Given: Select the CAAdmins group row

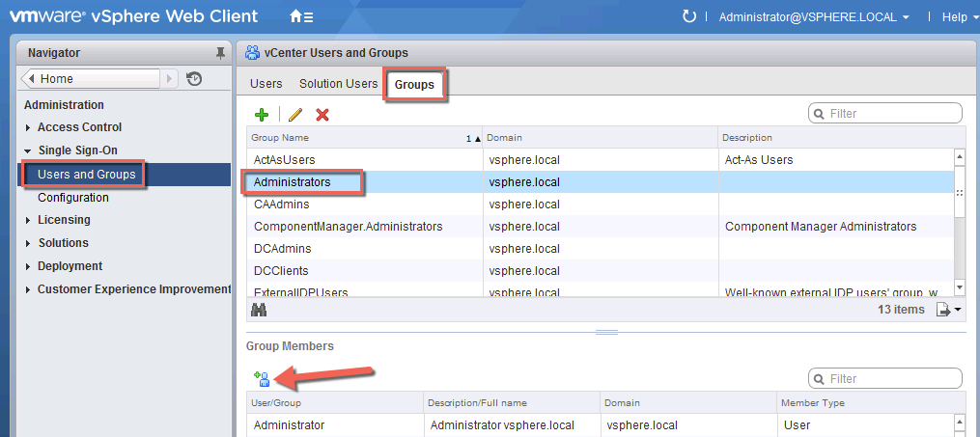Looking at the screenshot, I should [282, 205].
